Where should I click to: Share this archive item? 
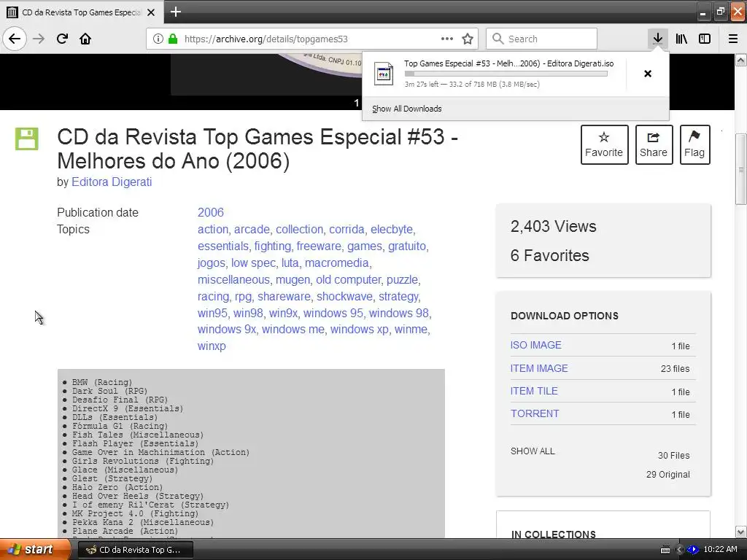(654, 145)
